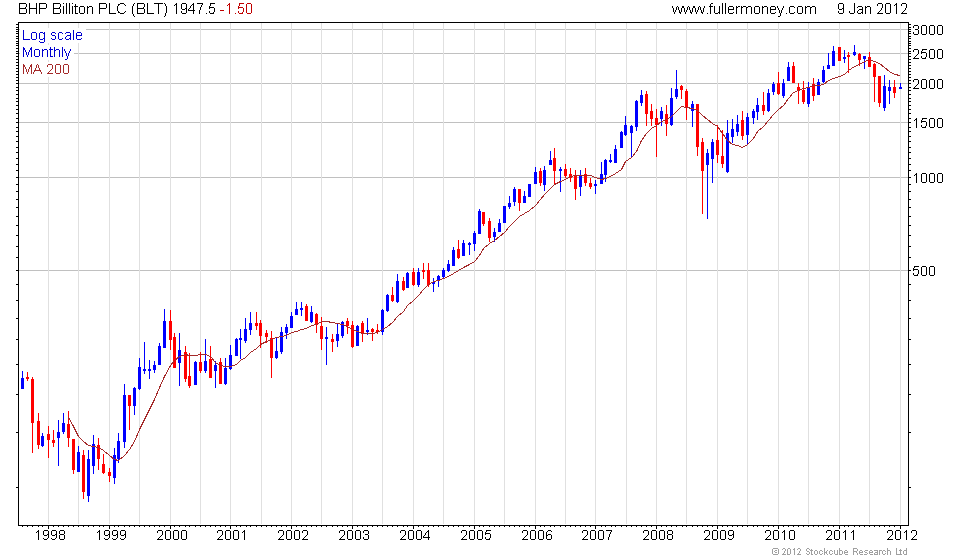Click the 3000 price axis label
Viewport: 960px width, 560px height.
click(x=928, y=30)
